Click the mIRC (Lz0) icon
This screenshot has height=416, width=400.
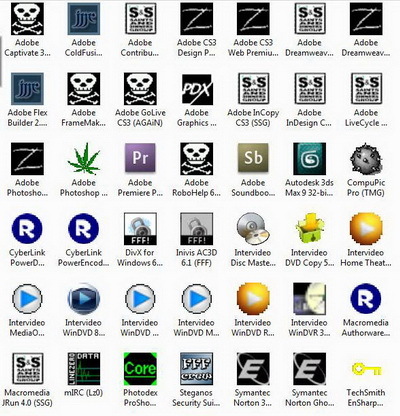pyautogui.click(x=84, y=369)
